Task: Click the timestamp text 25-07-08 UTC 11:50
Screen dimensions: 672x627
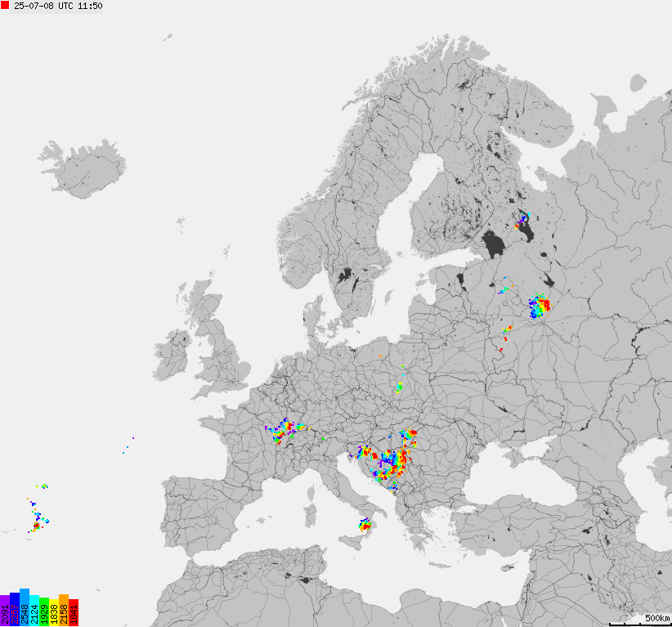Action: click(x=58, y=6)
